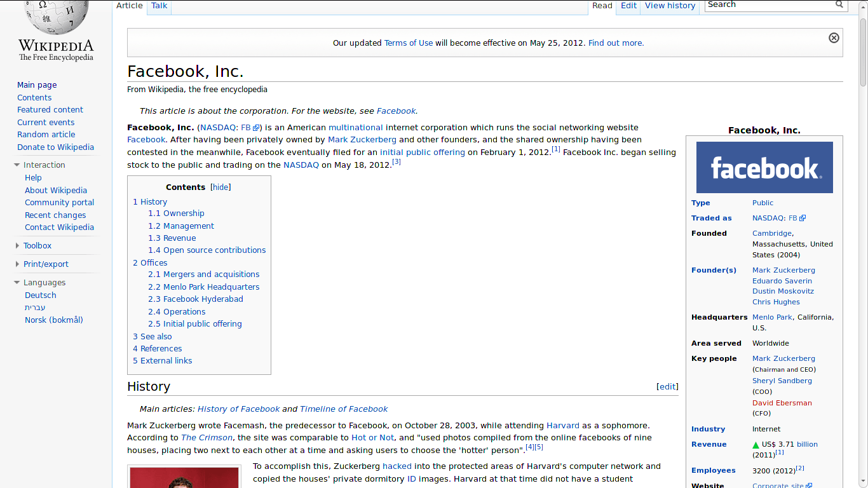Click the search magnifier icon
The height and width of the screenshot is (488, 868).
coord(839,4)
